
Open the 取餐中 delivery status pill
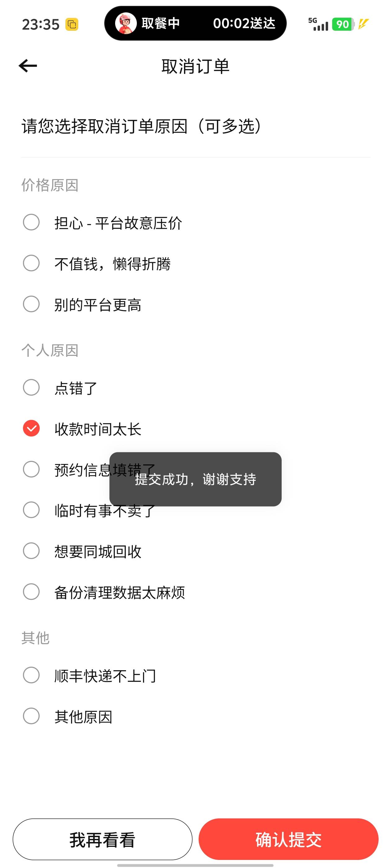tap(195, 24)
